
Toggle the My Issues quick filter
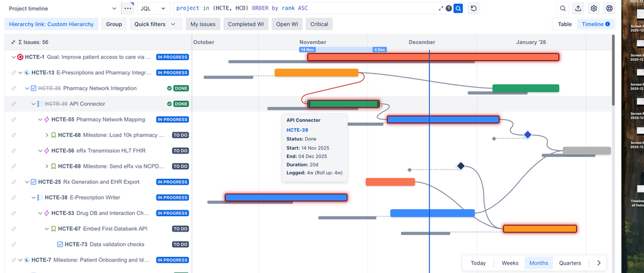click(203, 25)
